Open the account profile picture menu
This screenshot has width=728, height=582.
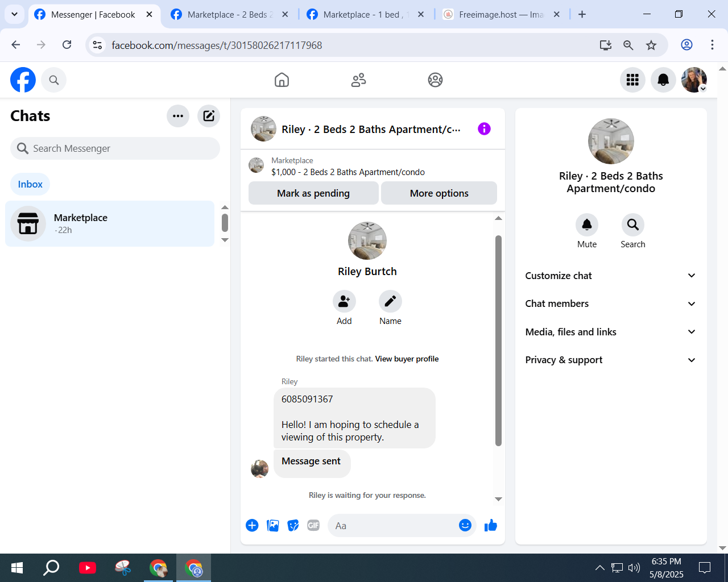(694, 80)
